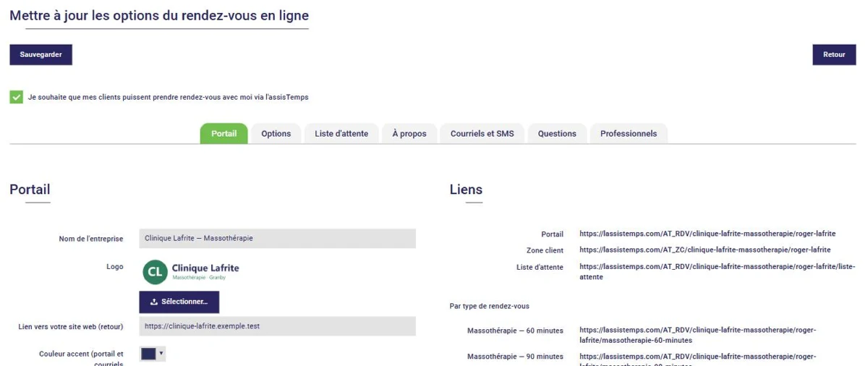Uncheck the online booking via assisTemps checkbox
The width and height of the screenshot is (868, 366).
pyautogui.click(x=17, y=97)
